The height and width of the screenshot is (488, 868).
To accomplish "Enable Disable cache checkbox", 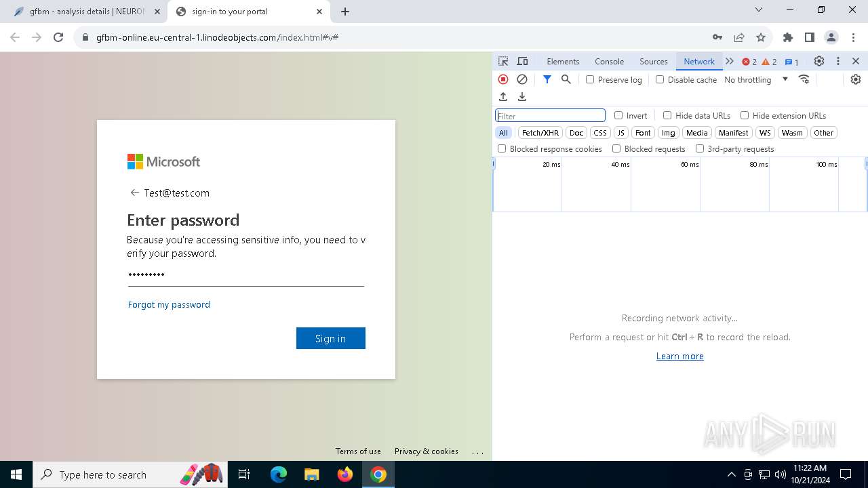I will (x=660, y=79).
